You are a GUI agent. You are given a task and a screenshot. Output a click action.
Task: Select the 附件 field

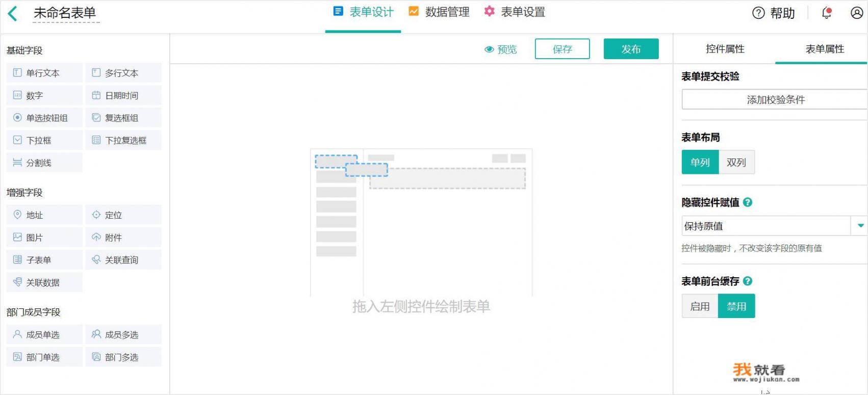(x=123, y=238)
